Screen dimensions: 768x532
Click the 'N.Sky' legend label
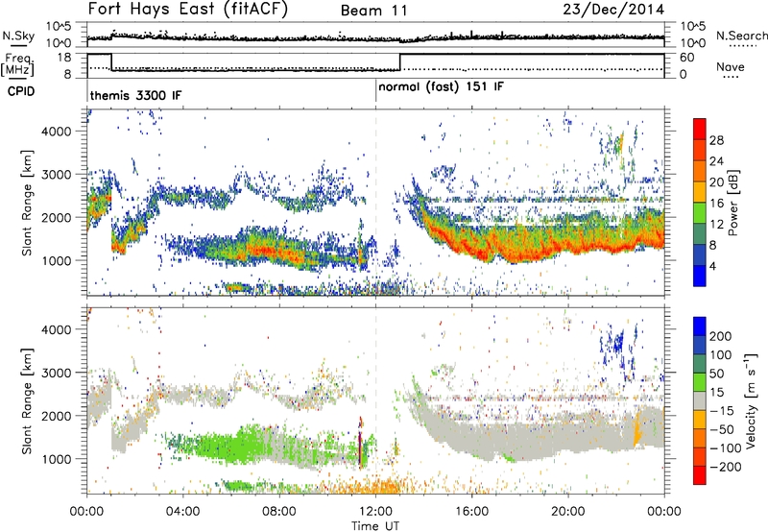click(x=18, y=36)
